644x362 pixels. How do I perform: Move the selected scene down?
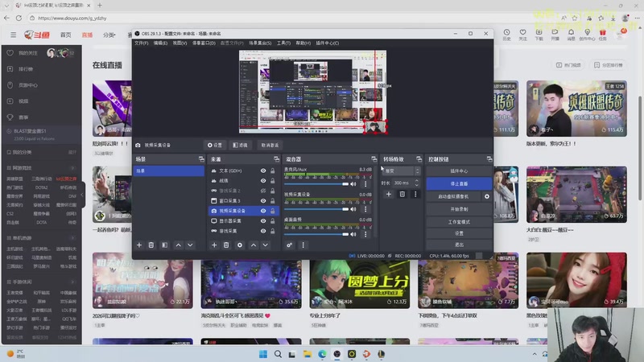pos(190,245)
